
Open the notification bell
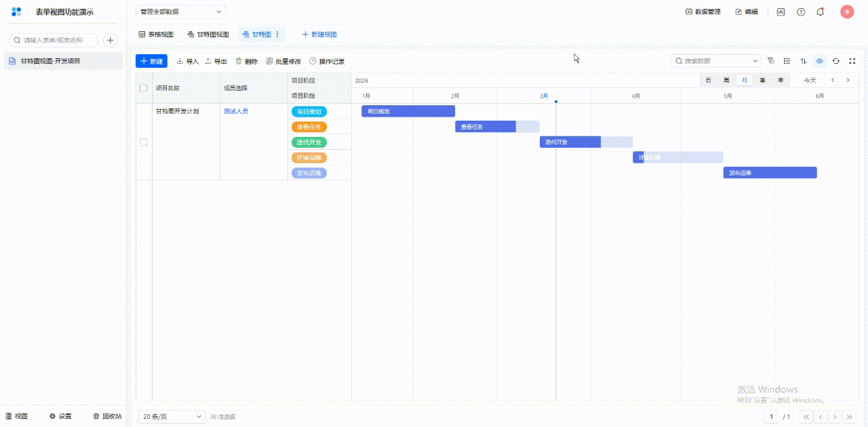coord(821,12)
